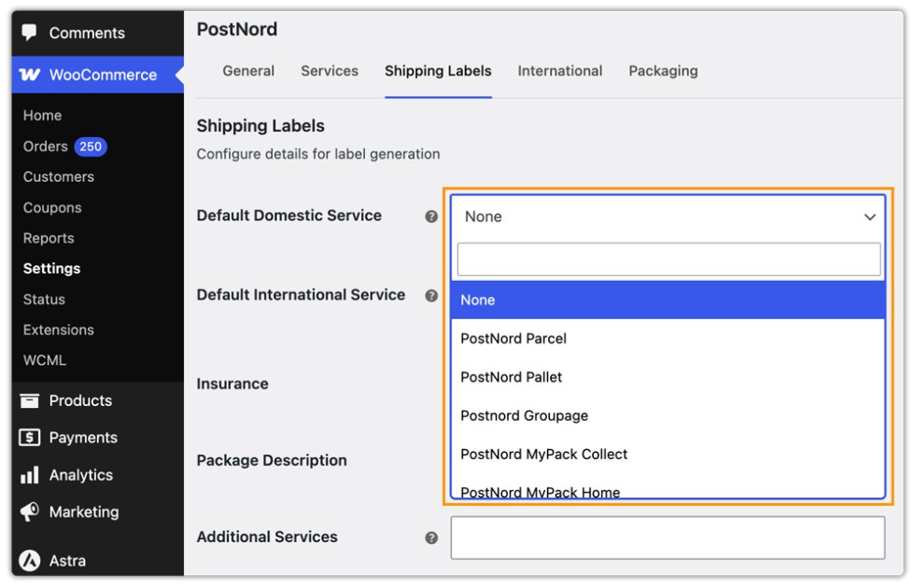Click the Payments dollar icon
Viewport: 915px width, 588px height.
click(x=29, y=438)
